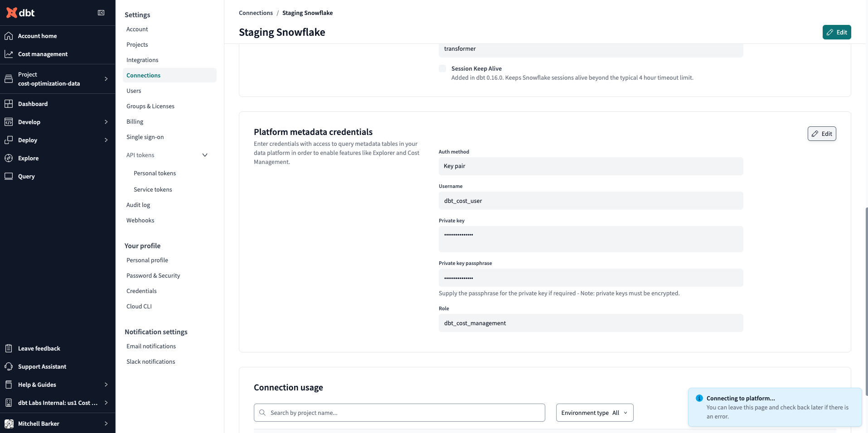The height and width of the screenshot is (433, 868).
Task: Open Cost management in the sidebar
Action: point(43,54)
